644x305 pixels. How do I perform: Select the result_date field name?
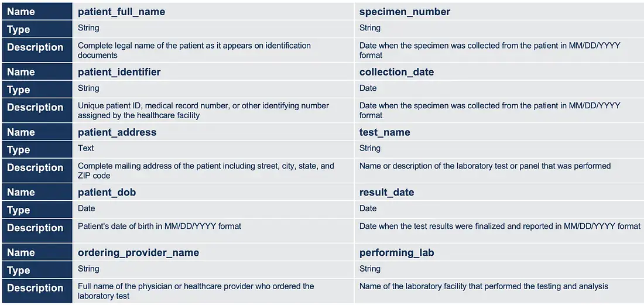click(x=386, y=192)
